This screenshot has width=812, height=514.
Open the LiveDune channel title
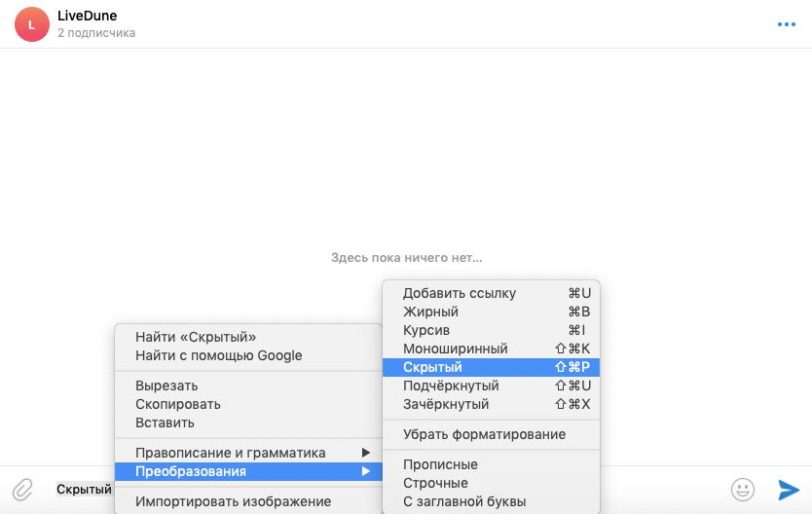[88, 16]
